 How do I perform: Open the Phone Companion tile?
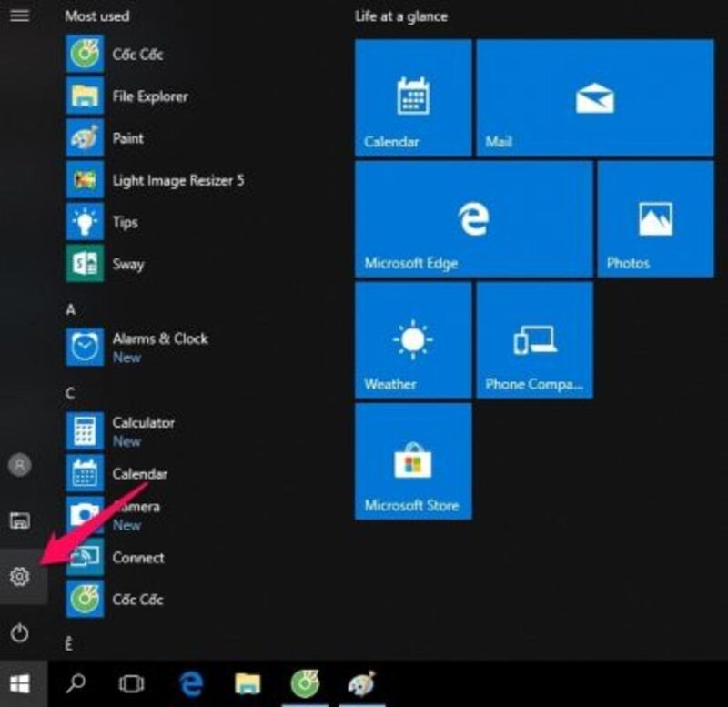coord(534,339)
